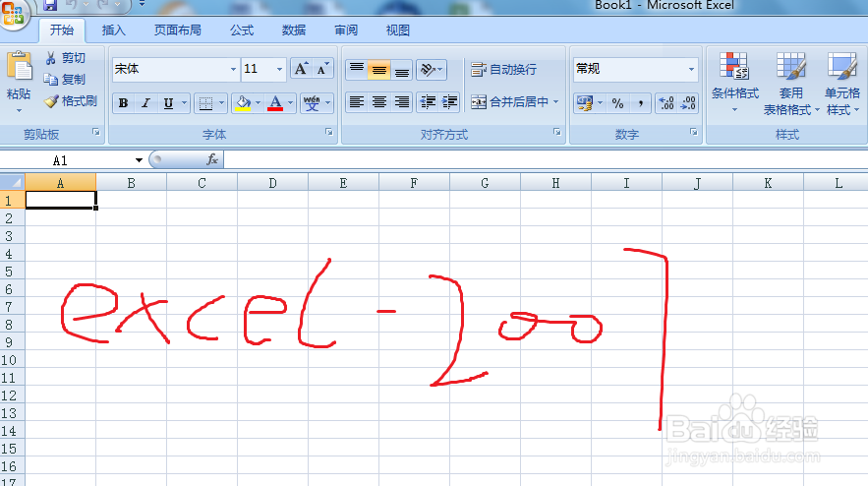868x486 pixels.
Task: Click the Select All corner box
Action: (x=12, y=182)
